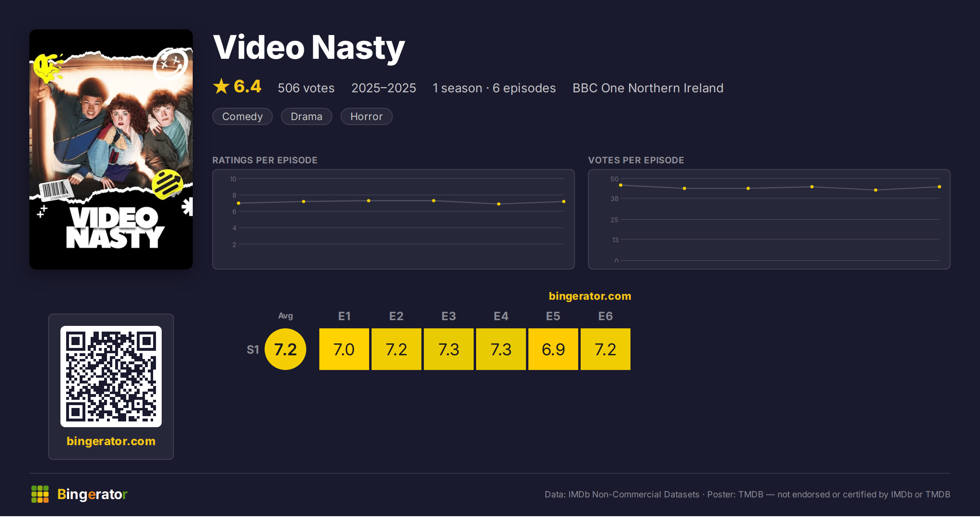
Task: Open bingerator.com link above episode grid
Action: [590, 296]
